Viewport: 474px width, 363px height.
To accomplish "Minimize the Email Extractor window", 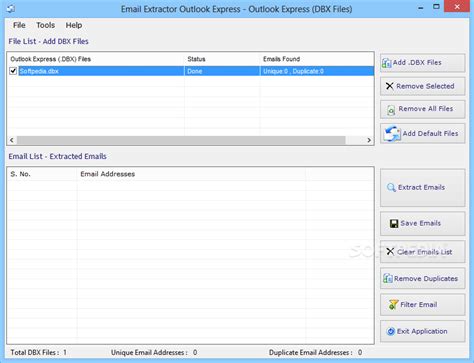I will click(x=421, y=8).
